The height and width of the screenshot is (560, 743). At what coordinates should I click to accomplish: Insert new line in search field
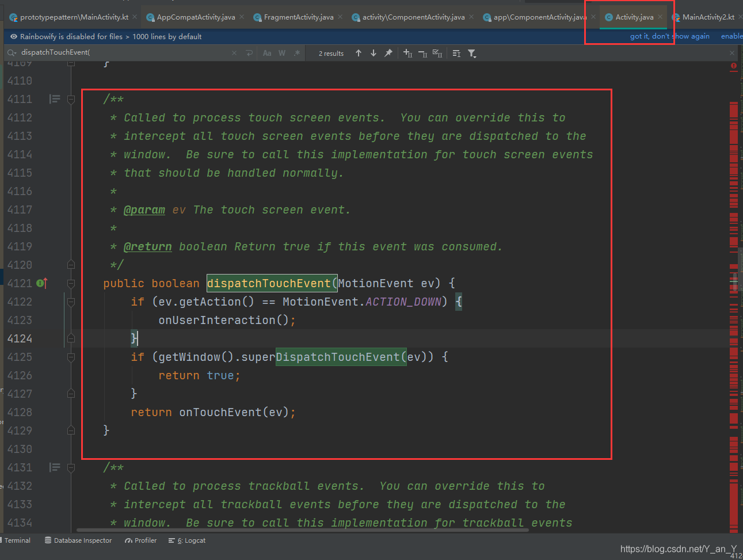tap(249, 53)
